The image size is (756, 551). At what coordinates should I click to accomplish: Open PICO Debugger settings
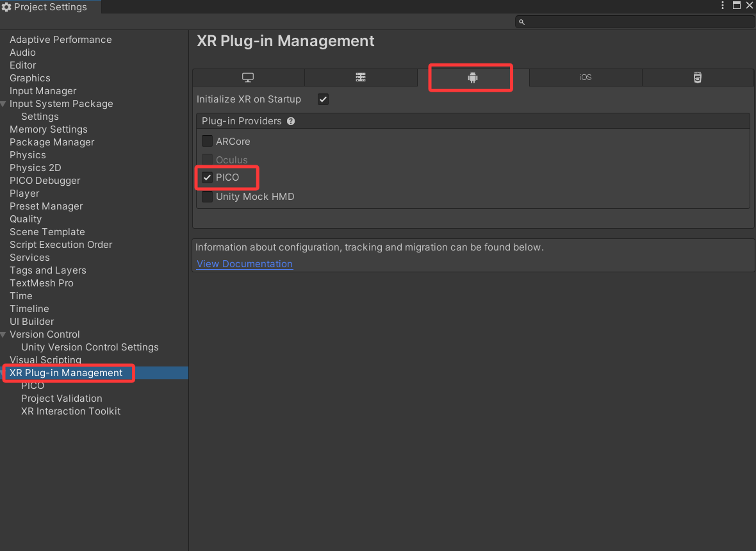[45, 181]
